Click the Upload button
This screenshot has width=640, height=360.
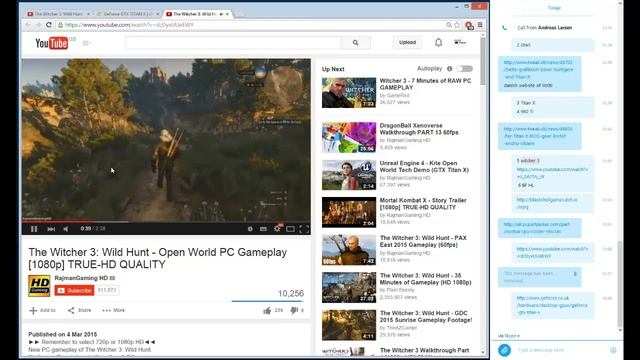(407, 42)
